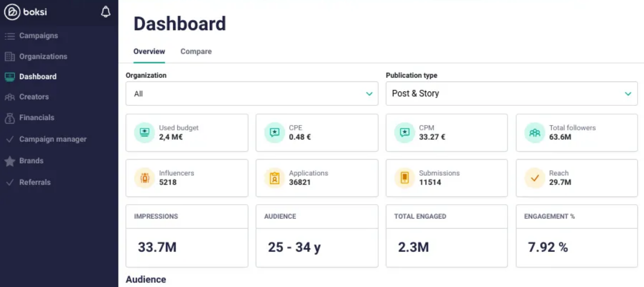The image size is (644, 287).
Task: Expand the Post & Story selector chevron
Action: click(628, 94)
